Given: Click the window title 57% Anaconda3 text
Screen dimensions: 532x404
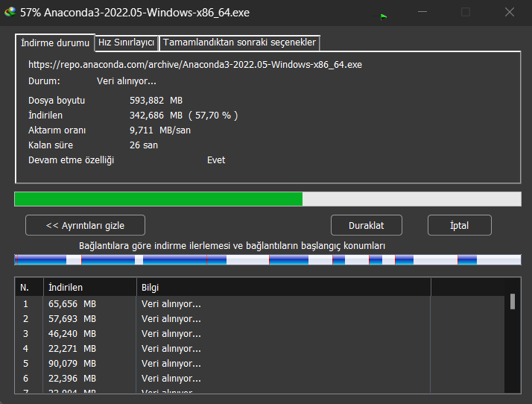Looking at the screenshot, I should [135, 13].
